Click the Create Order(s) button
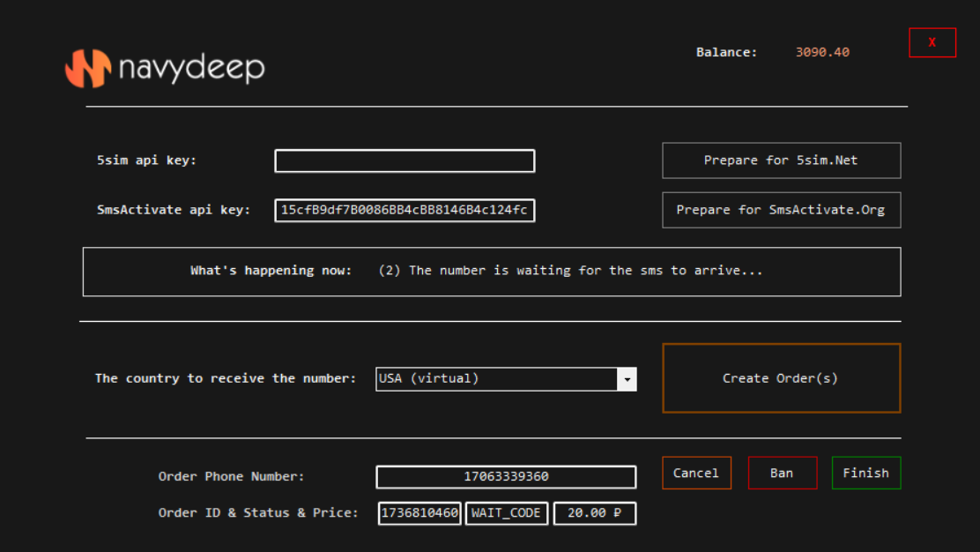The height and width of the screenshot is (552, 980). click(781, 378)
